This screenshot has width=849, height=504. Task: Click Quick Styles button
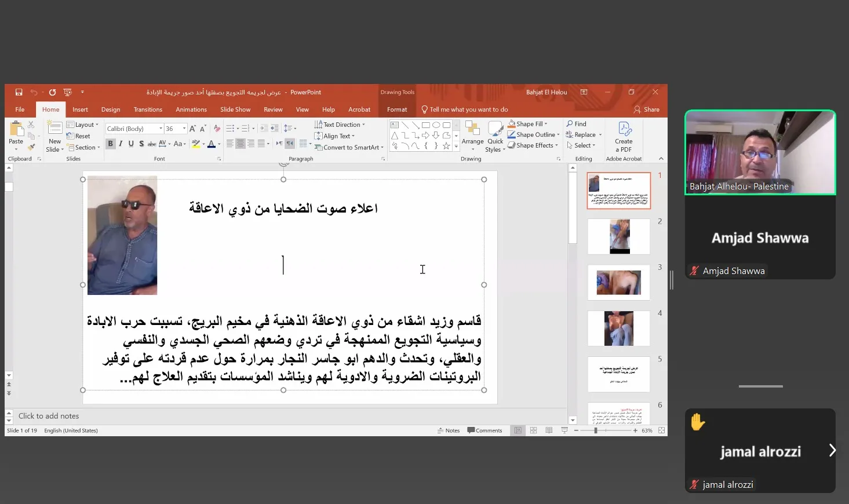pos(495,137)
